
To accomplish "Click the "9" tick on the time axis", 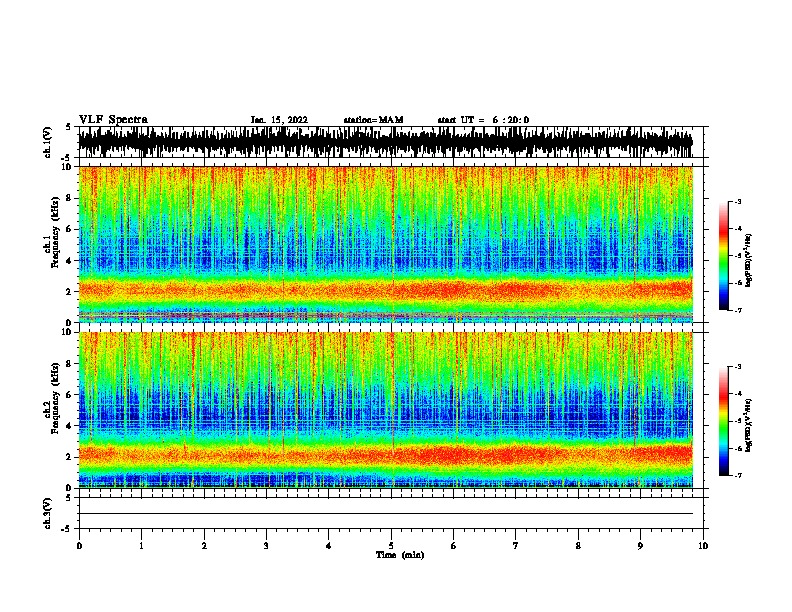I will [x=640, y=546].
